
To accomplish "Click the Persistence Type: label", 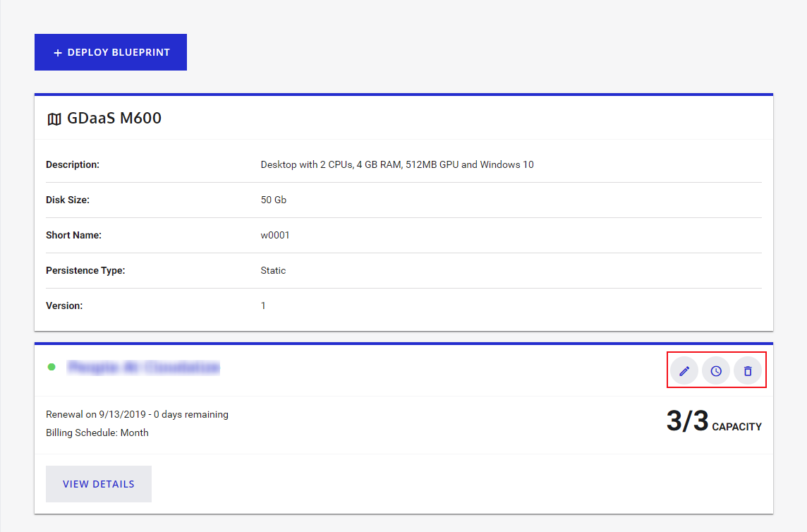I will click(x=85, y=270).
